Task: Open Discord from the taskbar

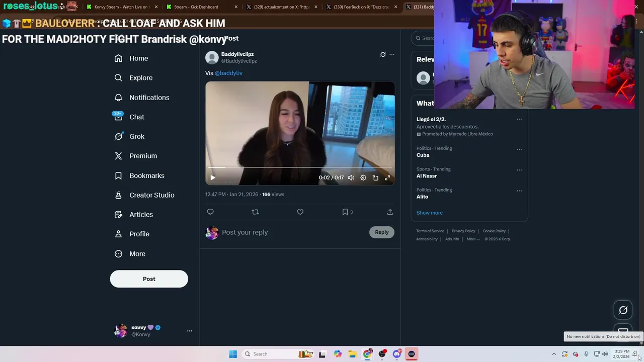Action: [397, 354]
